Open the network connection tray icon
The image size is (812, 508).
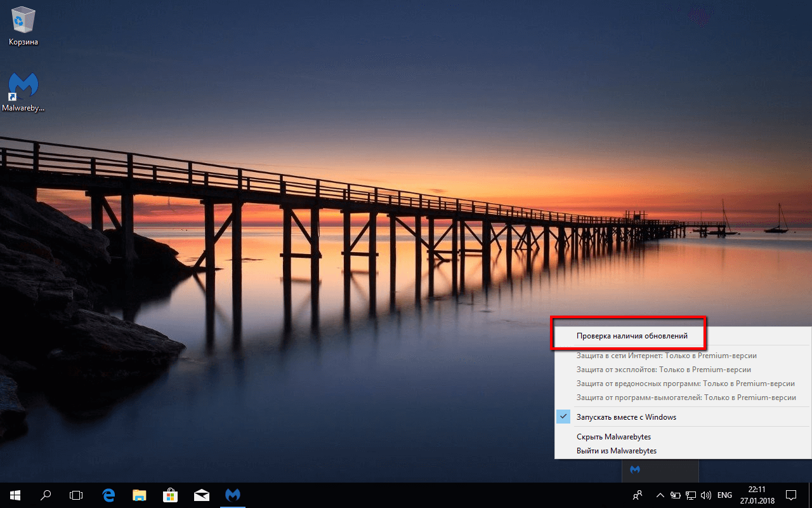coord(690,495)
